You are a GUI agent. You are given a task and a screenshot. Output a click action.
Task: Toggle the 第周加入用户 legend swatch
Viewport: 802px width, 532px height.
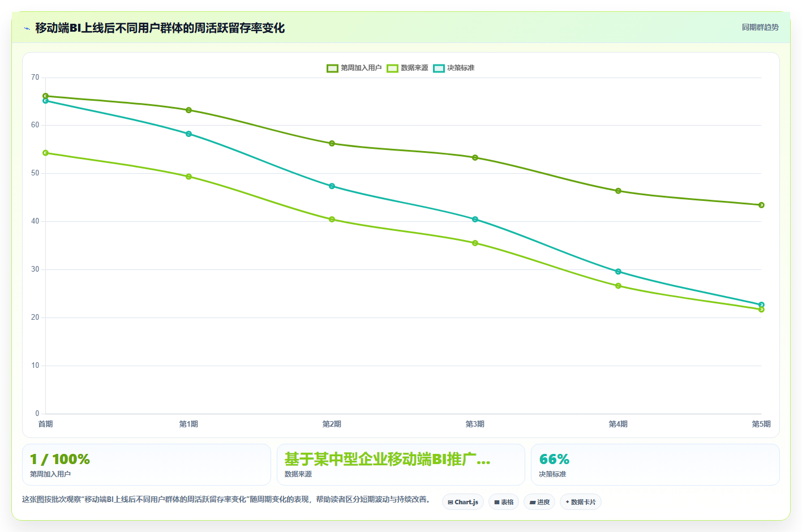332,68
